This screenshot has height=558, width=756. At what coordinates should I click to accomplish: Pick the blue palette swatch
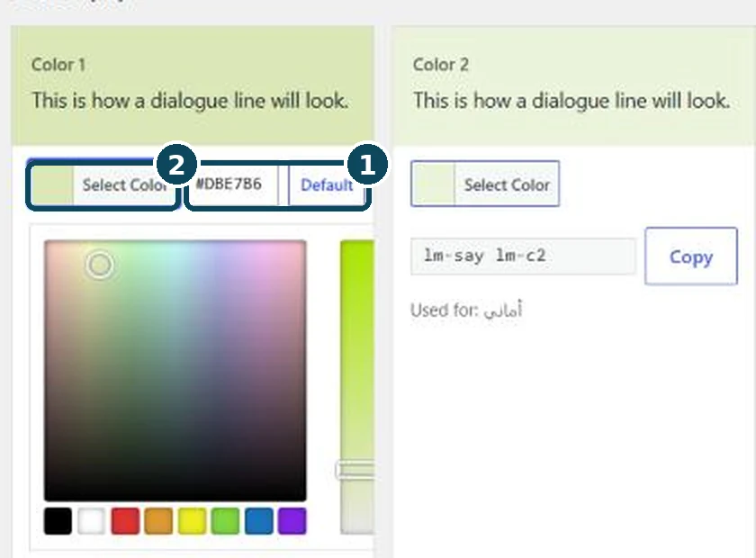(259, 521)
